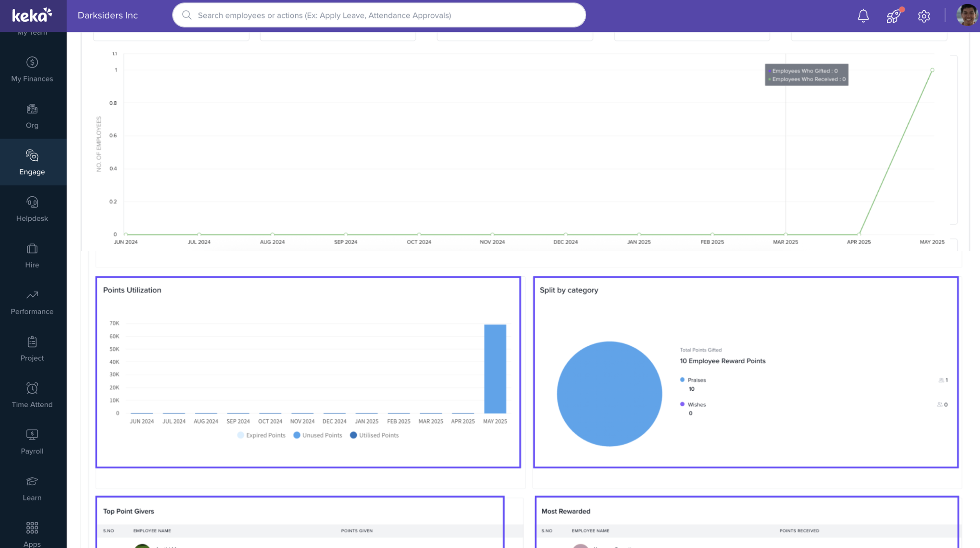Toggle Unused Points legend series
The width and height of the screenshot is (980, 548).
[x=318, y=435]
